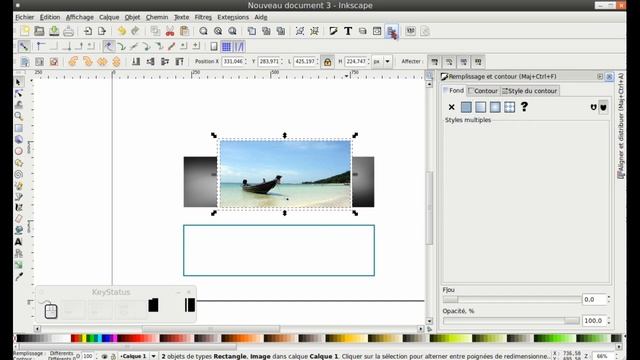Image resolution: width=640 pixels, height=360 pixels.
Task: Increase the Flou blur value stepper
Action: point(609,297)
